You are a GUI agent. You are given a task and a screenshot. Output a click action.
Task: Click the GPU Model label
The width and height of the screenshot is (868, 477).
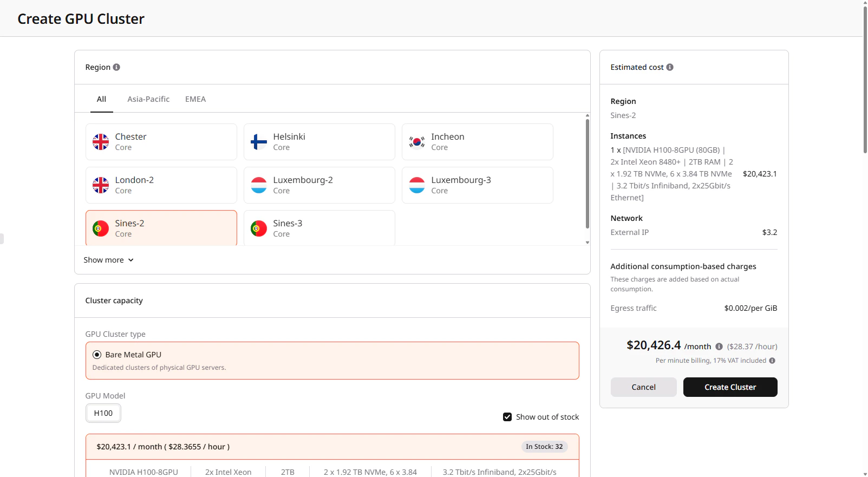(x=105, y=396)
